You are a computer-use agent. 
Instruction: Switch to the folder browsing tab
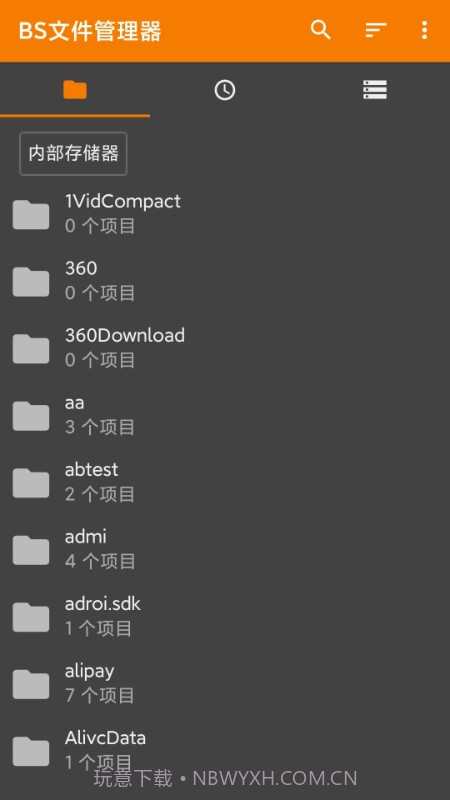point(75,90)
